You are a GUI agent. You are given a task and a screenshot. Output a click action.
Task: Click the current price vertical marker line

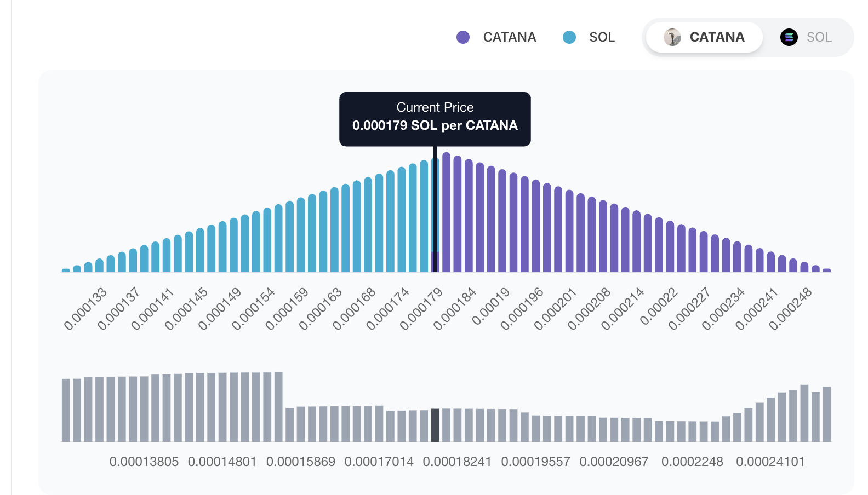435,208
